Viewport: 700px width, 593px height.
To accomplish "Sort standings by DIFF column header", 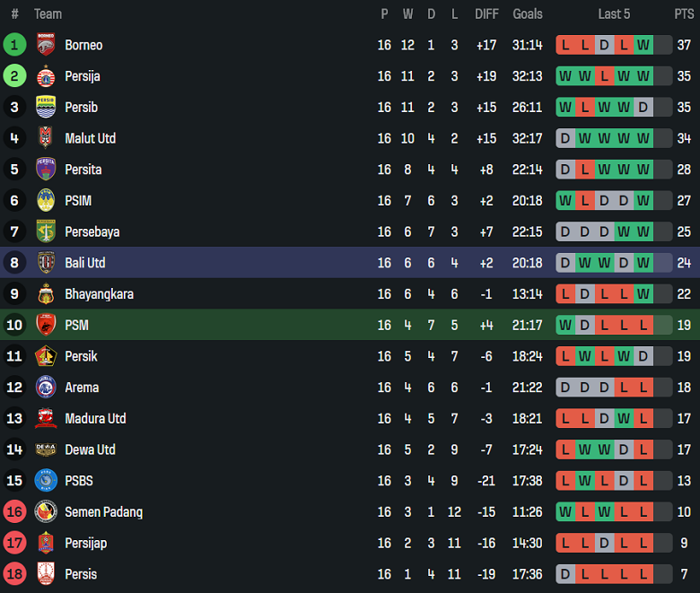I will [x=486, y=13].
